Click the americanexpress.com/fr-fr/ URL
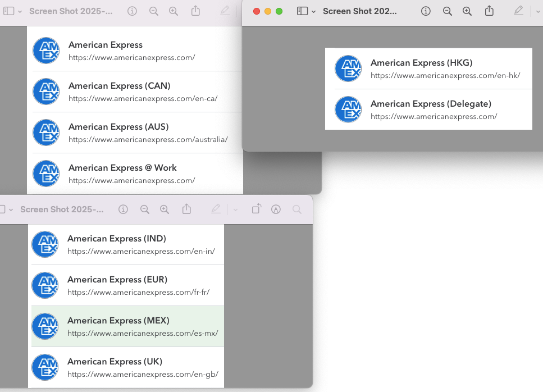Image resolution: width=543 pixels, height=392 pixels. click(x=139, y=292)
